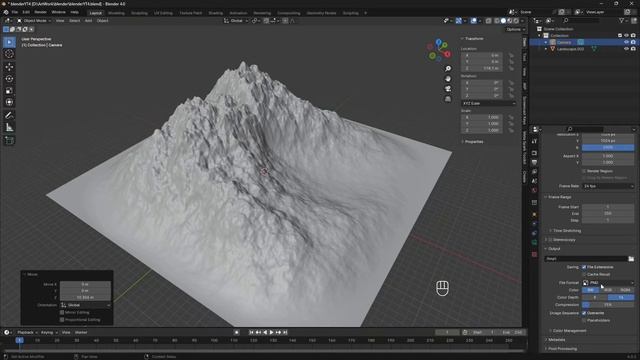The image size is (640, 360).
Task: Open the Object Constraints properties tab icon
Action: (534, 233)
